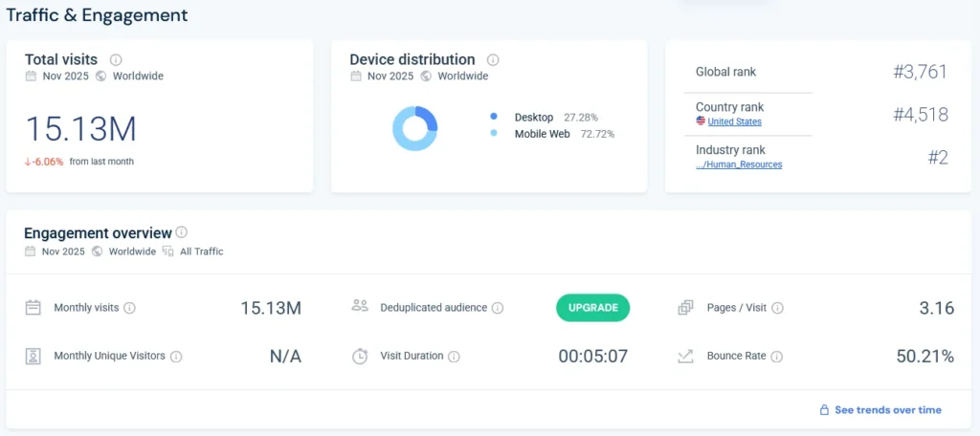The image size is (980, 436).
Task: Click info icon beside Device distribution
Action: pos(493,59)
